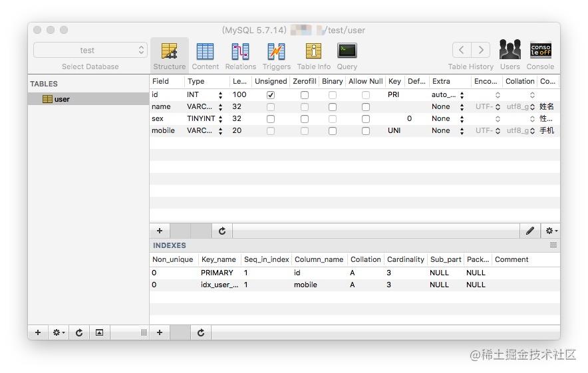Screen dimensions: 588x373
Task: Click the 姓名 comment cell
Action: tap(547, 106)
